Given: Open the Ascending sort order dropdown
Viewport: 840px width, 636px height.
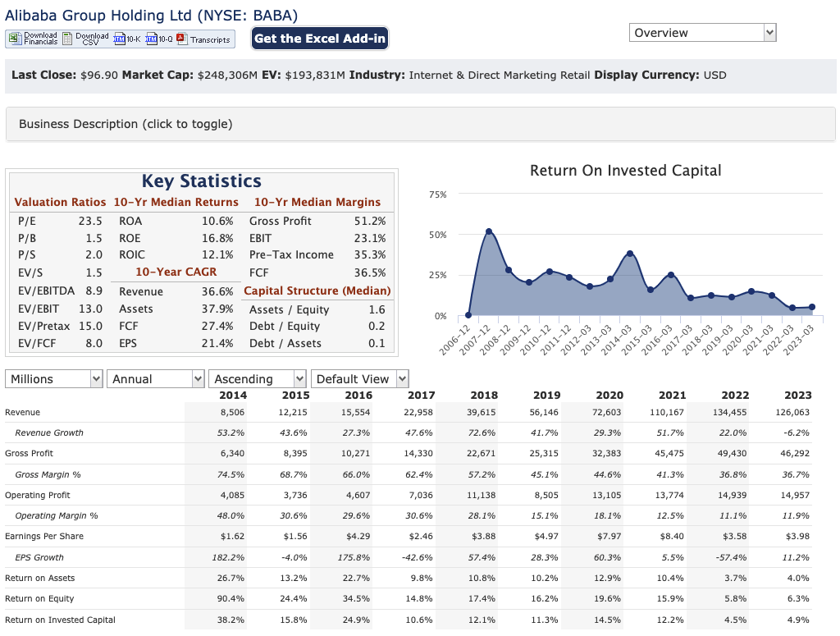Looking at the screenshot, I should (258, 379).
